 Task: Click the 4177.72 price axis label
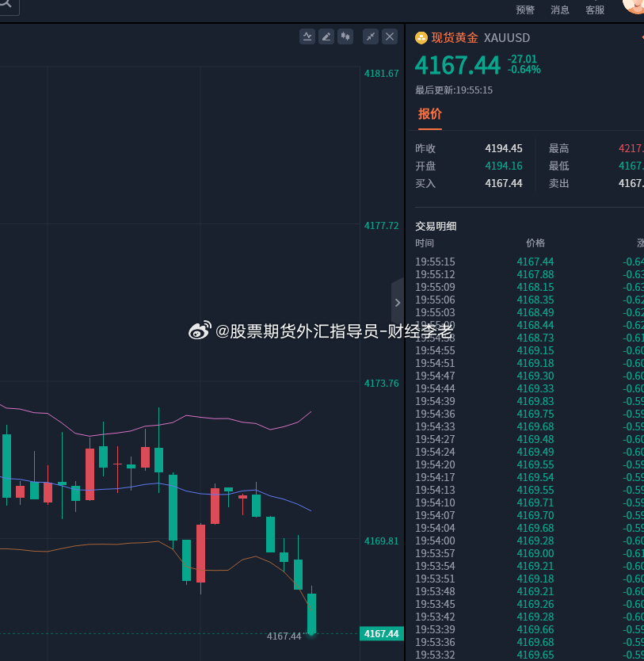[x=381, y=226]
